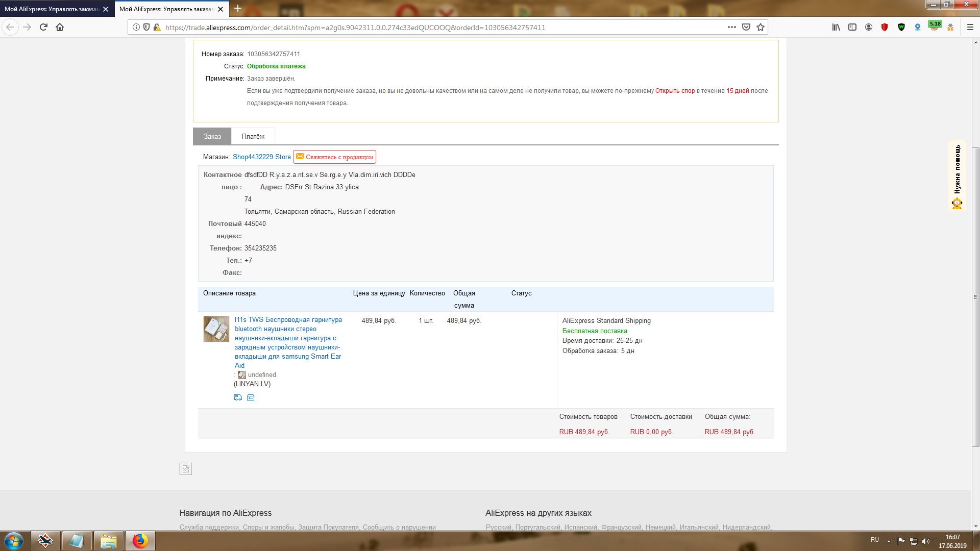980x551 pixels.
Task: Open extension with 5.18 badge
Action: [935, 26]
